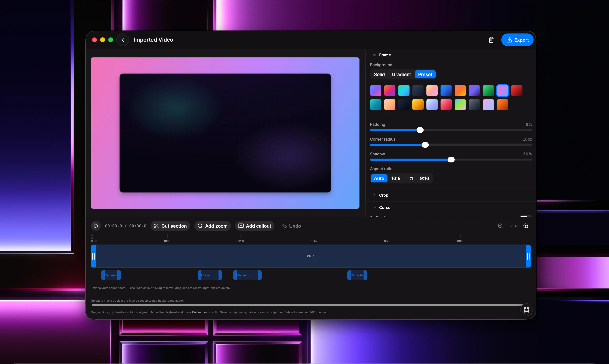Click the video preview canvas
Screen dimensions: 609x364
point(225,133)
